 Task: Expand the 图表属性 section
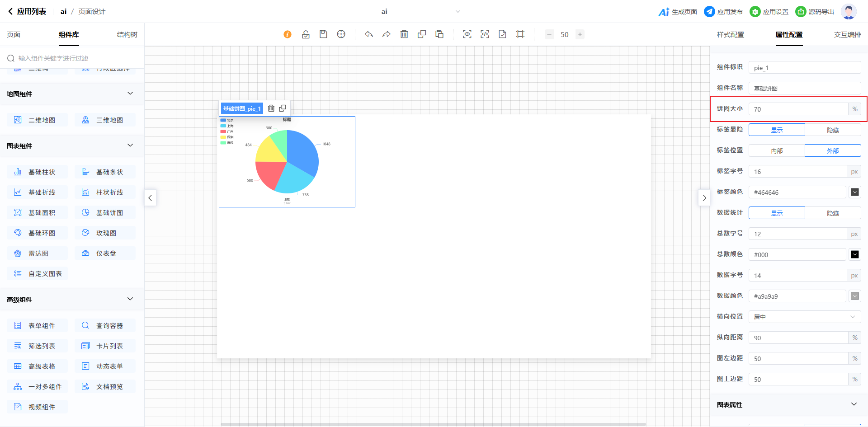854,404
